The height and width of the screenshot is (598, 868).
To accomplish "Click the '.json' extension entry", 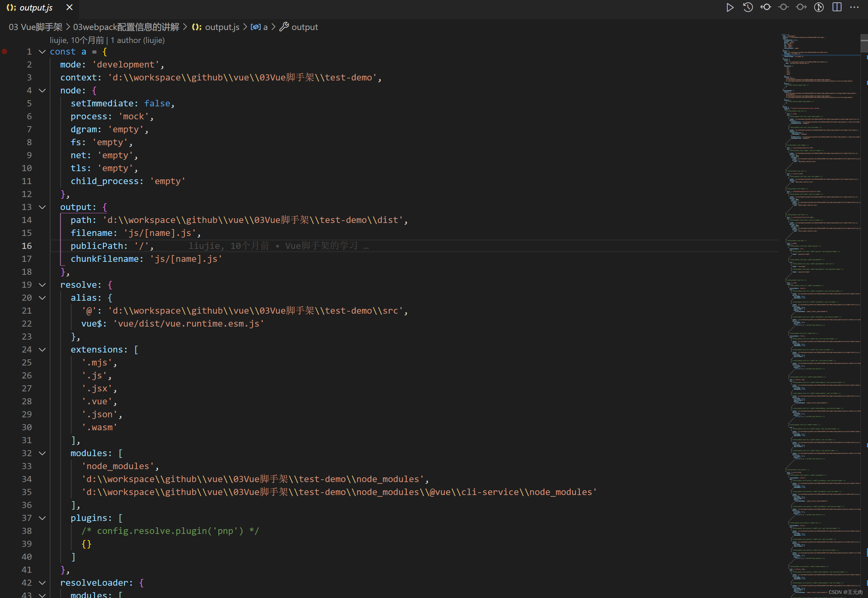I will click(x=102, y=414).
